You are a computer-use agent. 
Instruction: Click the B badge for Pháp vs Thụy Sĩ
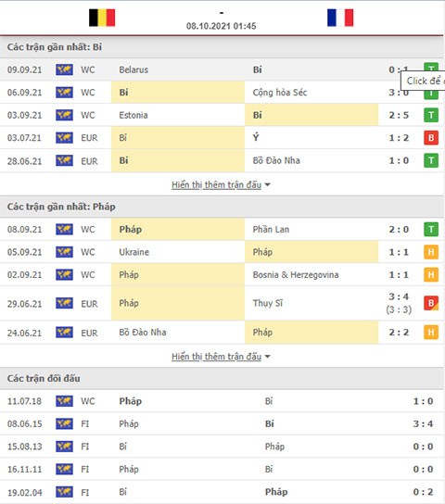click(431, 303)
